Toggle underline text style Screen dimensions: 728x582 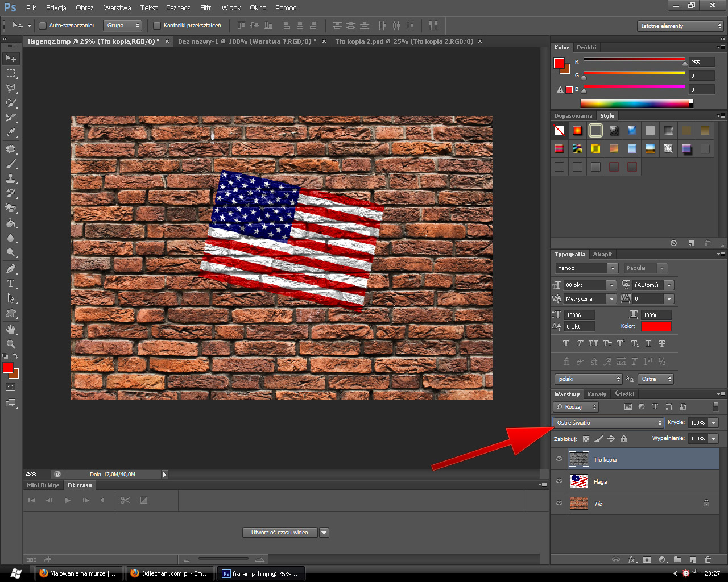tap(648, 344)
